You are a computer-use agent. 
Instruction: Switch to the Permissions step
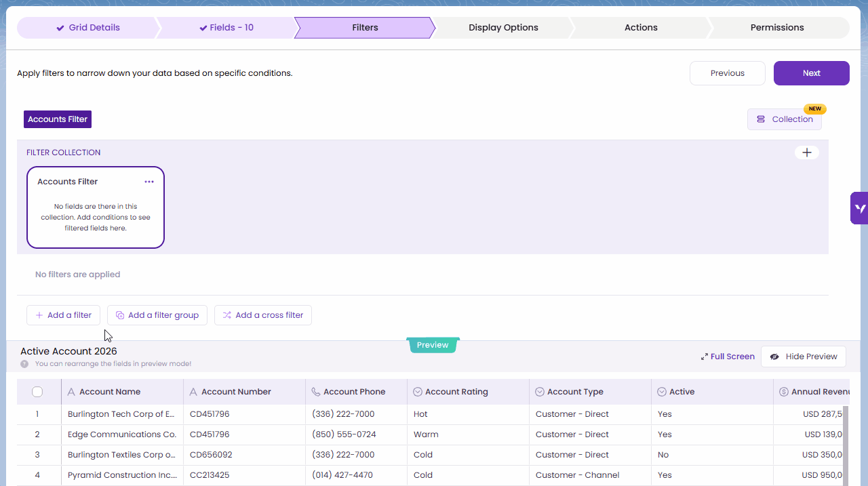[777, 28]
